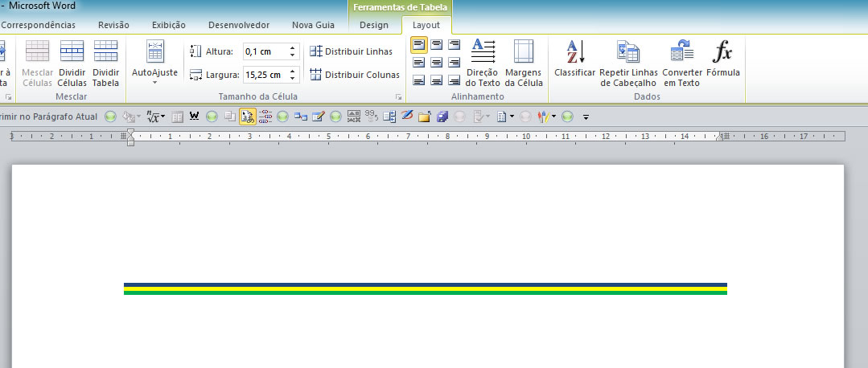Click the vertical-split page icon in toolbar

point(389,117)
